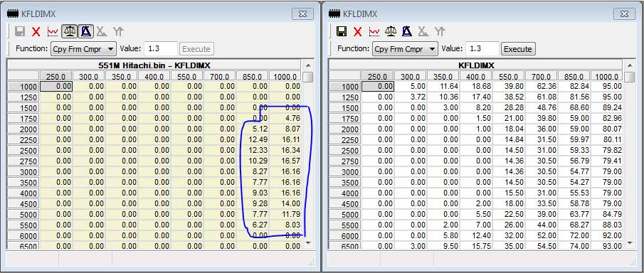Image resolution: width=644 pixels, height=273 pixels.
Task: Select the 16.34 cell in the left table
Action: (x=285, y=151)
